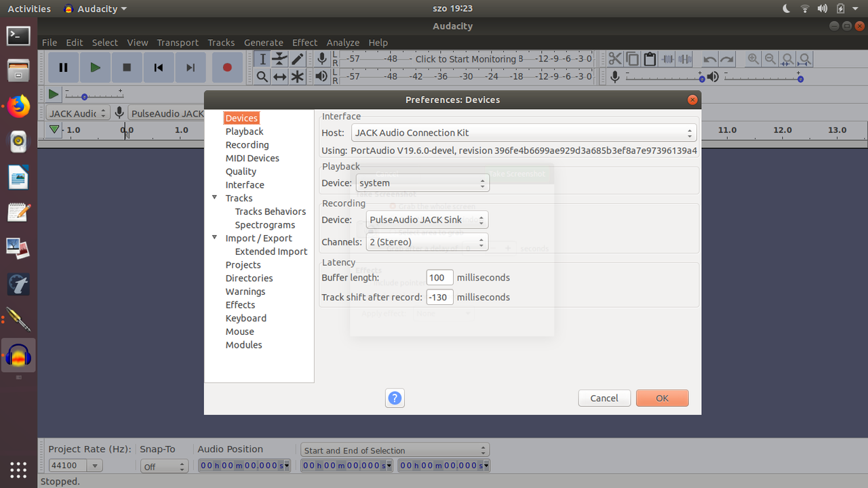Image resolution: width=868 pixels, height=488 pixels.
Task: Open the Channels dropdown 2 (Stereo)
Action: [x=427, y=242]
